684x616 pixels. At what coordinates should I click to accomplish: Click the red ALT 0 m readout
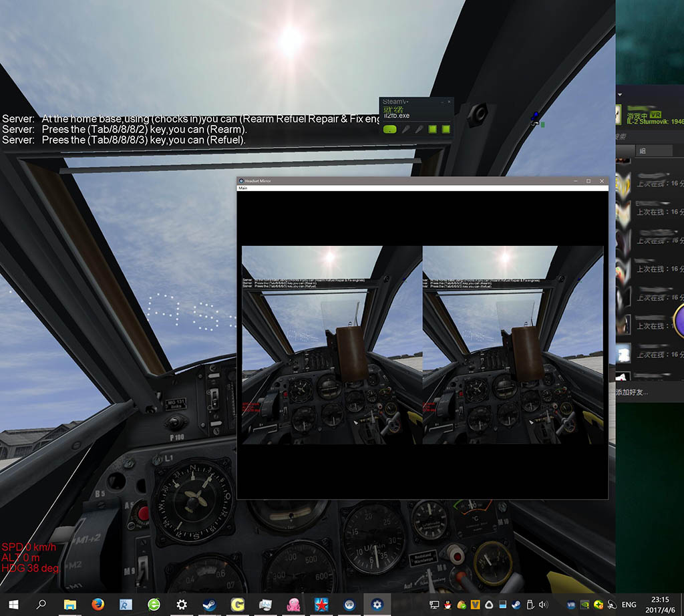coord(21,558)
